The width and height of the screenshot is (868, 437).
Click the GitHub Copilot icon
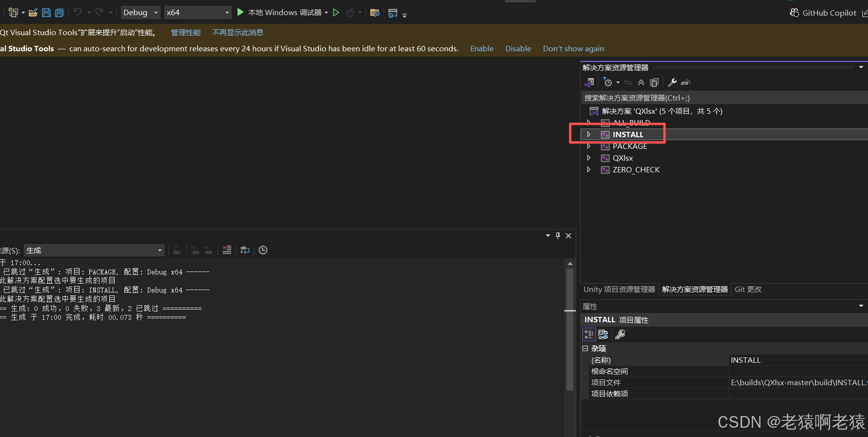click(x=794, y=13)
